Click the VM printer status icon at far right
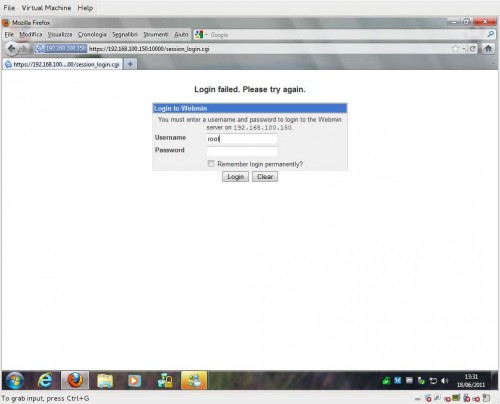The image size is (500, 404). point(487,398)
